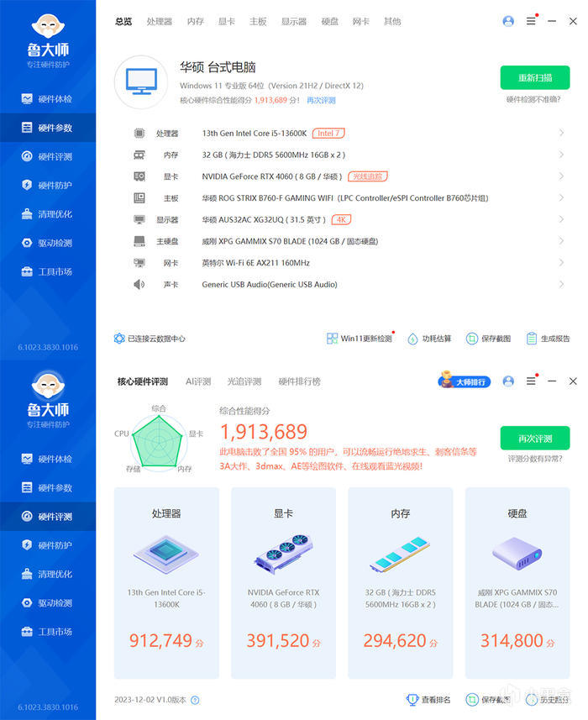
Task: Open the AI评测 tab
Action: tap(198, 381)
